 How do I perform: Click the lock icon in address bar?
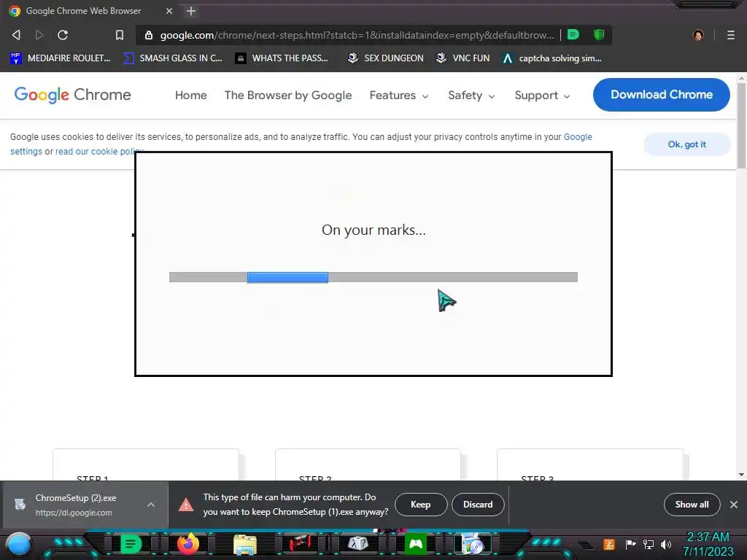coord(149,35)
